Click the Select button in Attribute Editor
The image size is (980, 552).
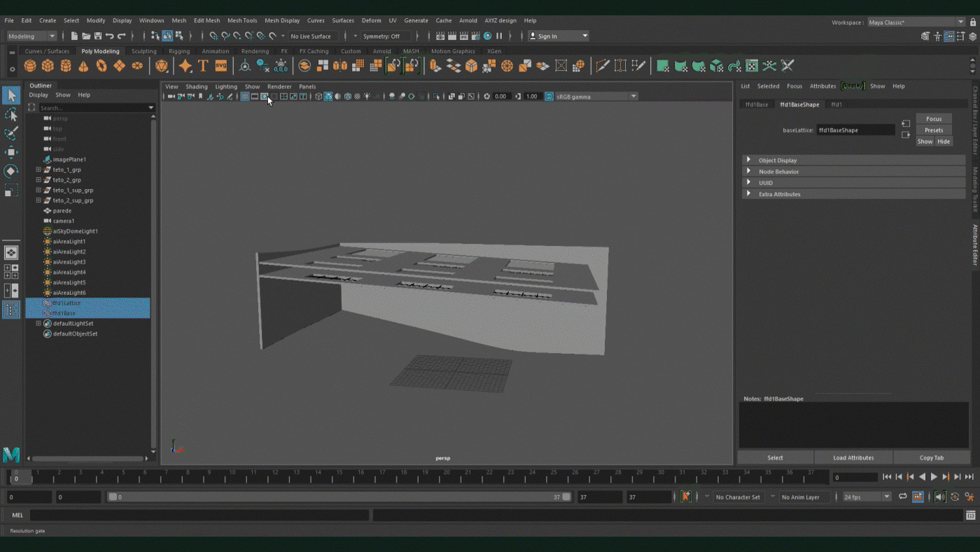(775, 457)
